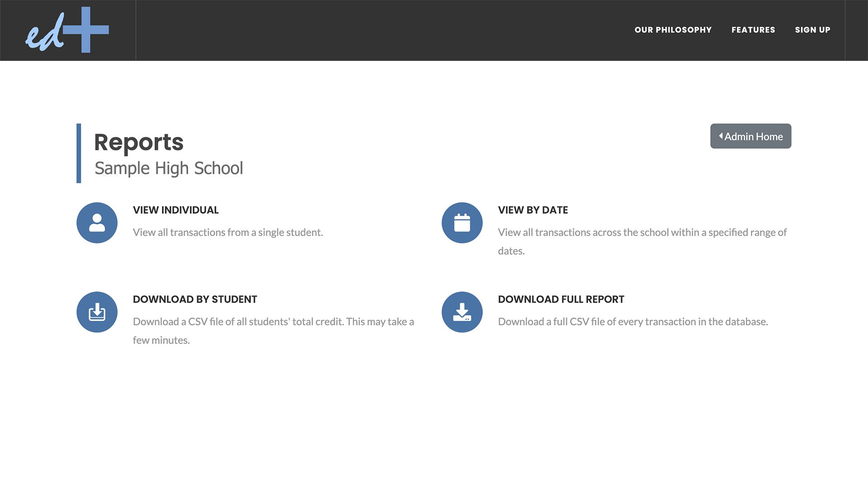Click the ed+ logo in header

click(67, 30)
